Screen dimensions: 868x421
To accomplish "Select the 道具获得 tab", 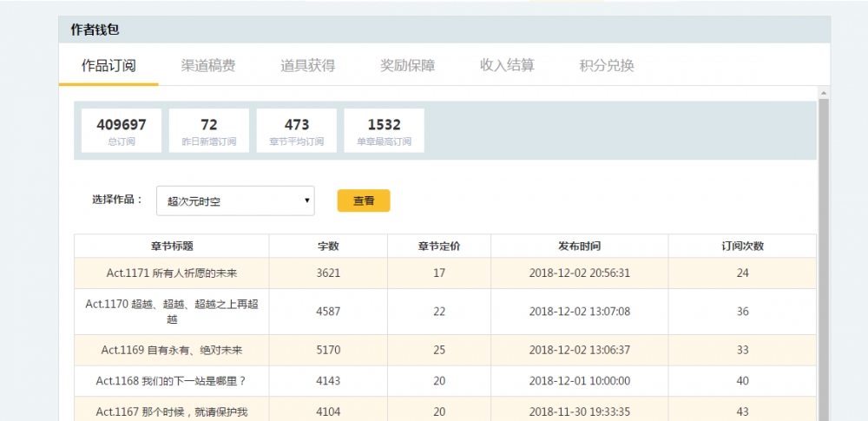I will pyautogui.click(x=307, y=66).
